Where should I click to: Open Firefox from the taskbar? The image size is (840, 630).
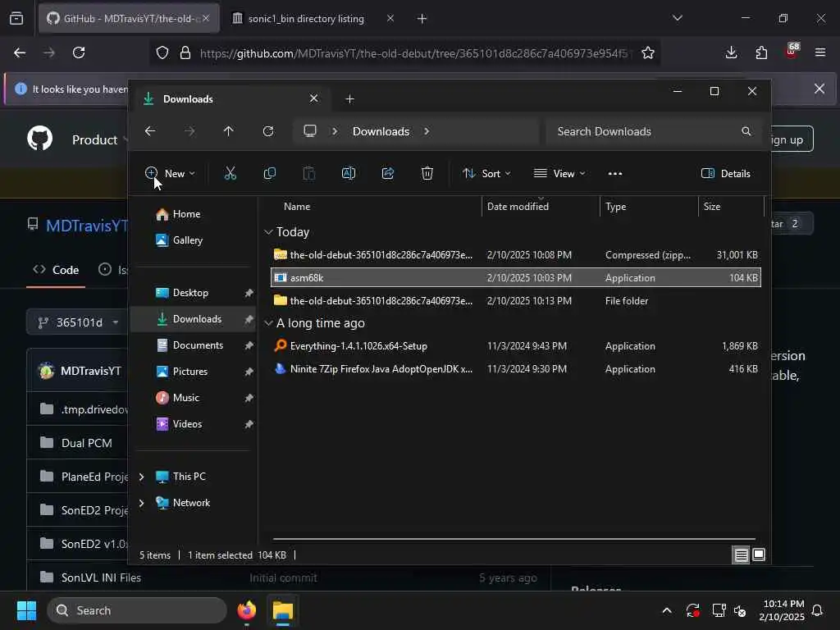(246, 610)
